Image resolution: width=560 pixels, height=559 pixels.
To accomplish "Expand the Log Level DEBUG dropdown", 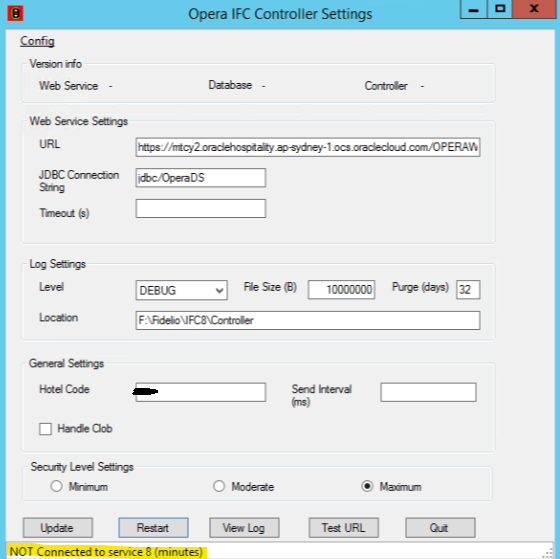I will tap(181, 290).
